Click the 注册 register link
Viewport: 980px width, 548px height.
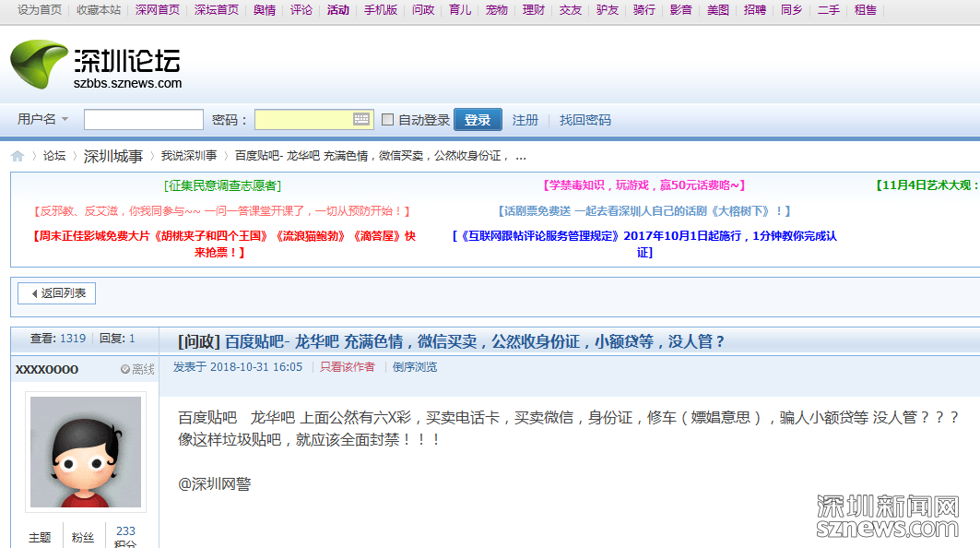pyautogui.click(x=525, y=120)
